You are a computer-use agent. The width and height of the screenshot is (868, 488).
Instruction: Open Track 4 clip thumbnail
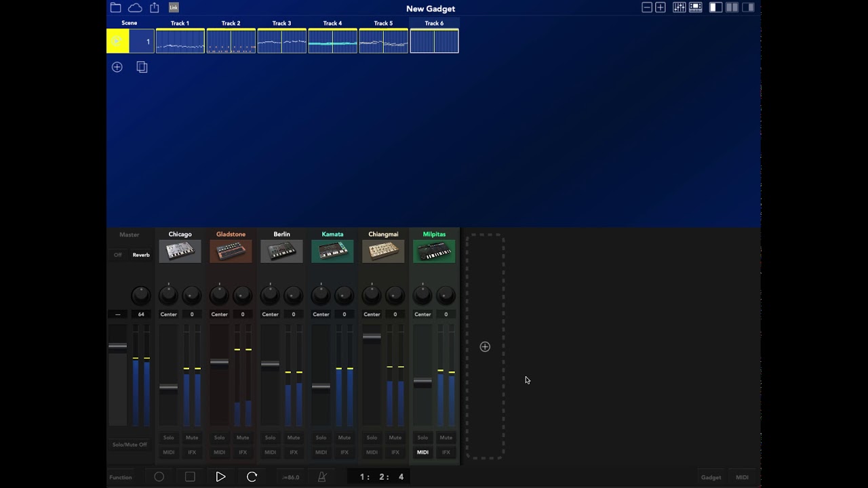332,41
